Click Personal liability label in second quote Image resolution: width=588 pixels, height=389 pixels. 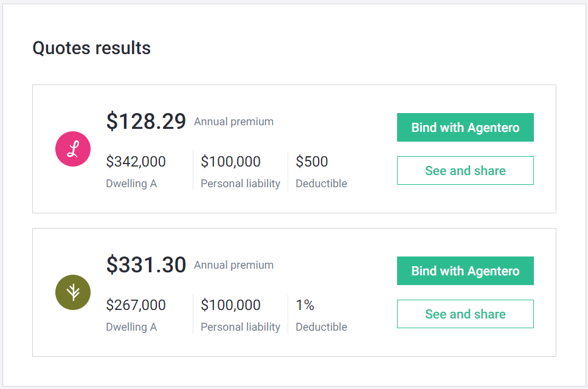(x=240, y=327)
